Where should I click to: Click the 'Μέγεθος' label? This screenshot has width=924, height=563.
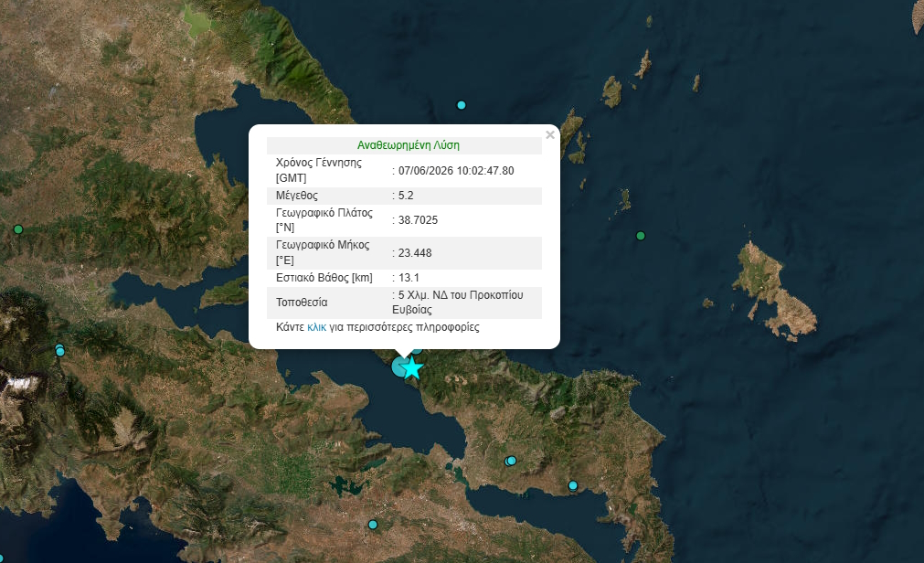tap(297, 196)
